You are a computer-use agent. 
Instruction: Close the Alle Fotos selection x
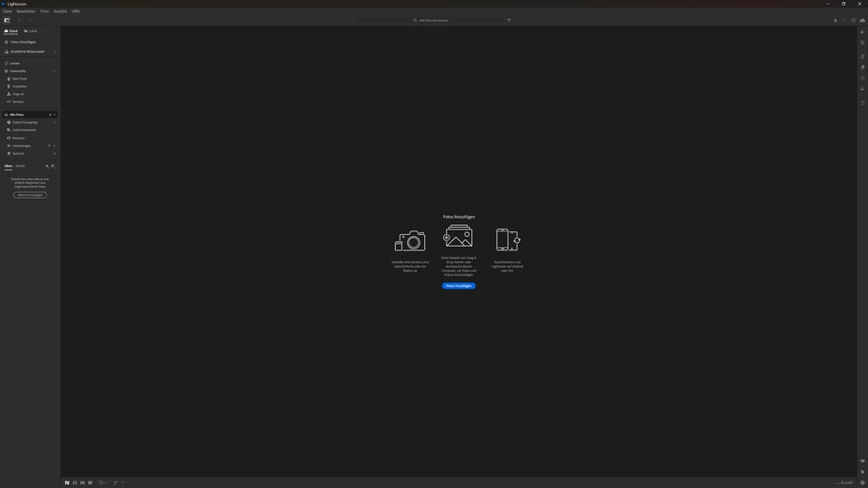point(50,115)
